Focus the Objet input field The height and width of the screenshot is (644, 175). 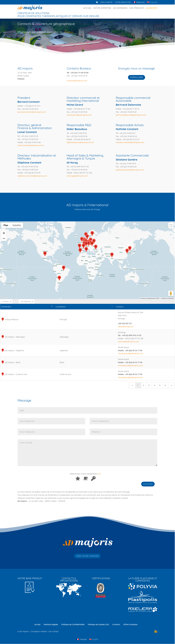tap(87, 410)
